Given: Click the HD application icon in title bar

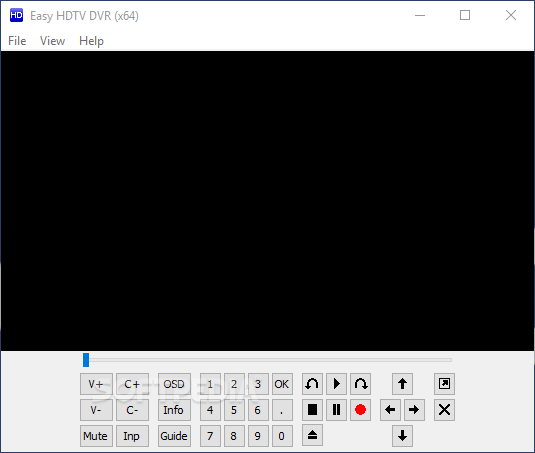Looking at the screenshot, I should click(x=16, y=15).
